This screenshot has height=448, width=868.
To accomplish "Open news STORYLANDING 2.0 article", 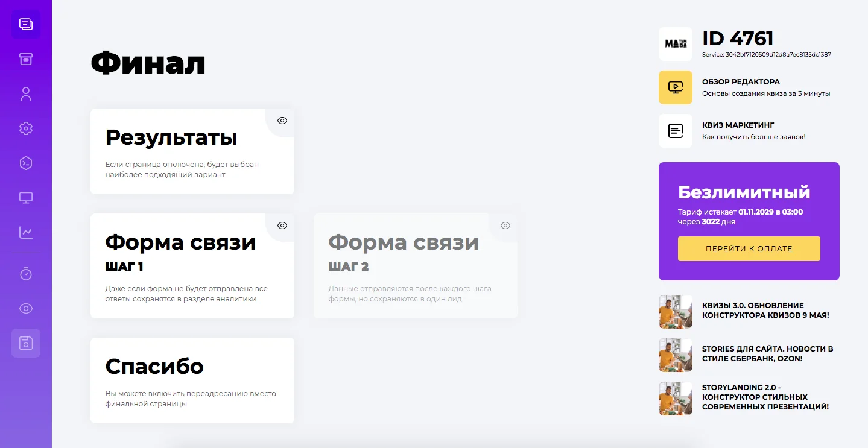I will (x=765, y=397).
